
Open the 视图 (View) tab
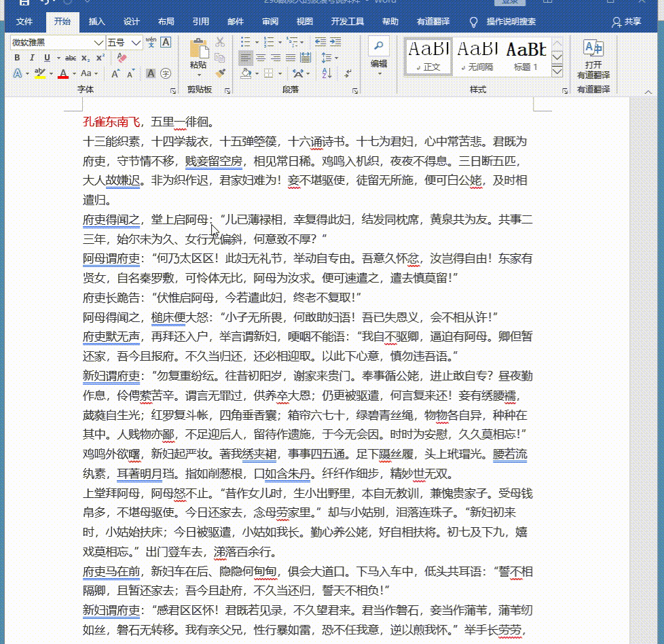(x=304, y=22)
